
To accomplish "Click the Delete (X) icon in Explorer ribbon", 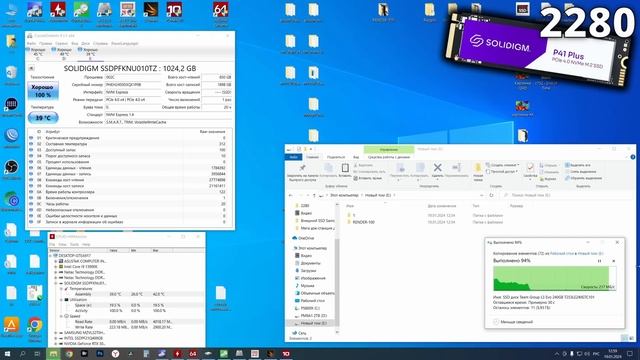I will (x=438, y=167).
